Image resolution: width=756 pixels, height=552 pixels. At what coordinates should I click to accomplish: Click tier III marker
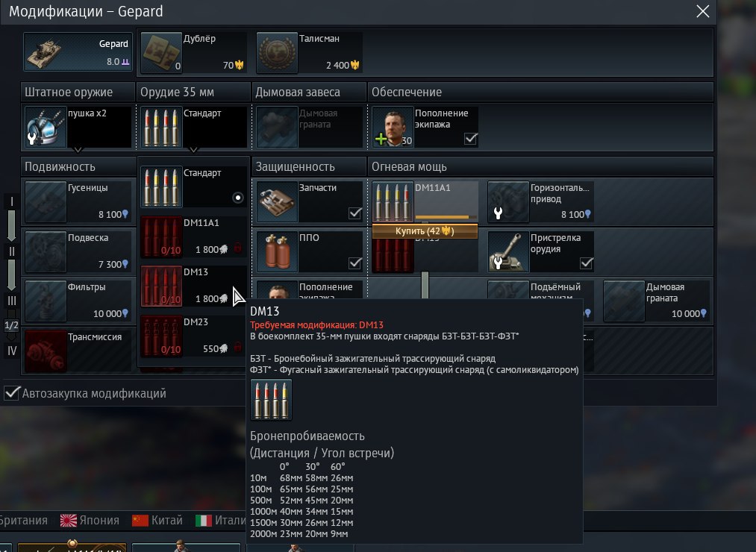point(12,301)
